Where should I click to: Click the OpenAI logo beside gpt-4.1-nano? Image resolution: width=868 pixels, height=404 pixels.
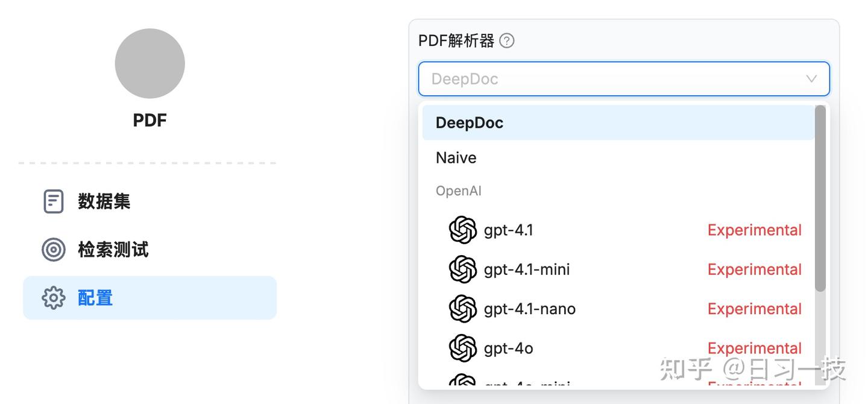click(x=463, y=308)
